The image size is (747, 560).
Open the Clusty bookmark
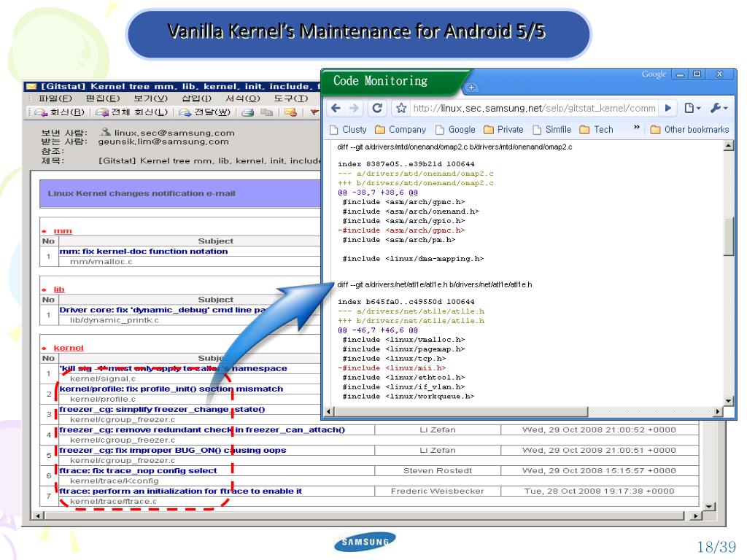348,130
